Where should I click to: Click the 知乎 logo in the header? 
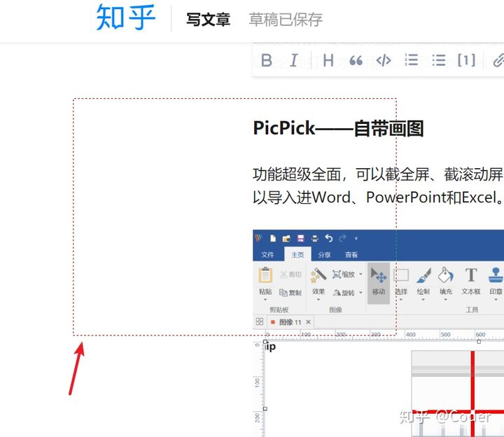(126, 18)
